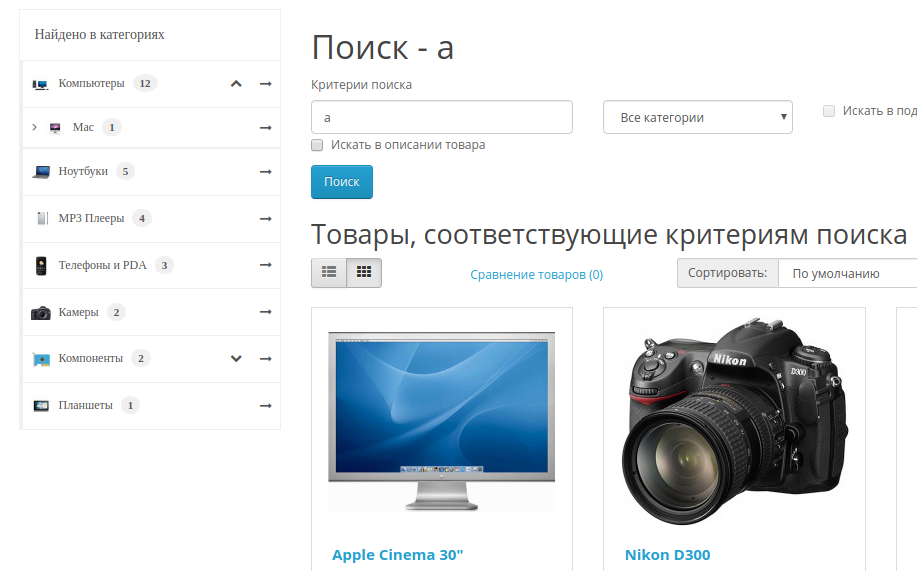Image resolution: width=917 pixels, height=571 pixels.
Task: Click the Камеры category label
Action: coord(78,312)
